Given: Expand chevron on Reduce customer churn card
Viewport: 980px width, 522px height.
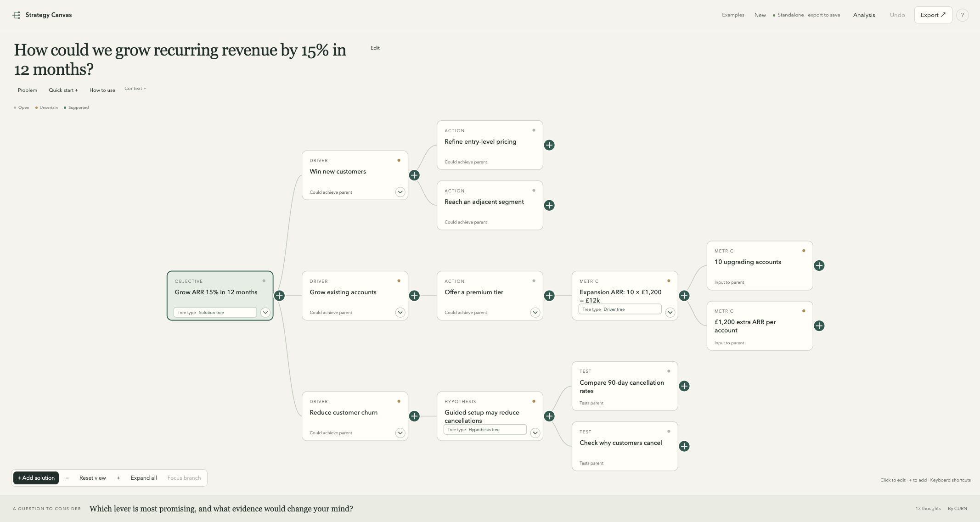Looking at the screenshot, I should [x=400, y=433].
